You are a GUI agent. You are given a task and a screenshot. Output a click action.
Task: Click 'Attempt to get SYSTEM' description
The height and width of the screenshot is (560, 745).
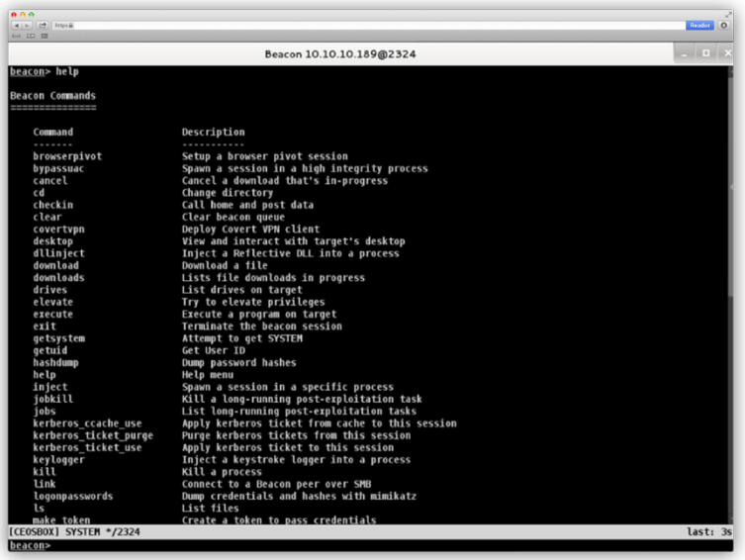point(242,338)
